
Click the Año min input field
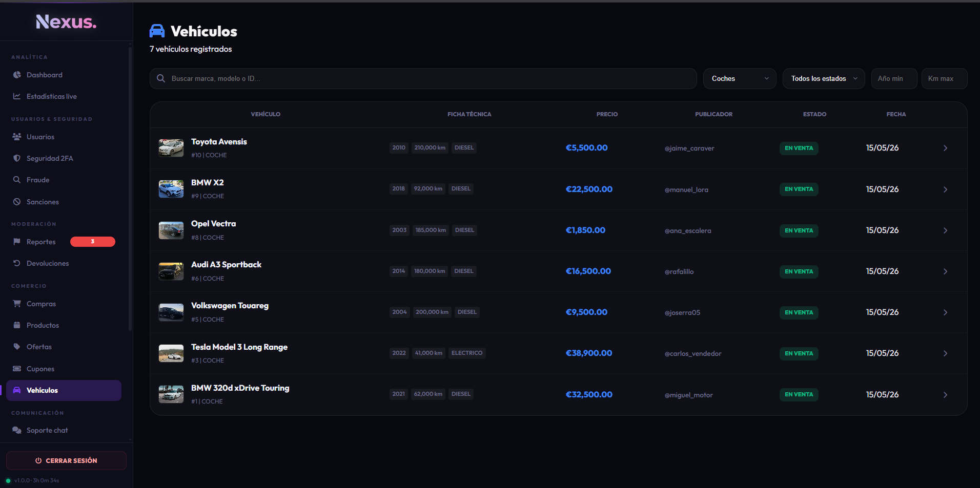tap(894, 78)
